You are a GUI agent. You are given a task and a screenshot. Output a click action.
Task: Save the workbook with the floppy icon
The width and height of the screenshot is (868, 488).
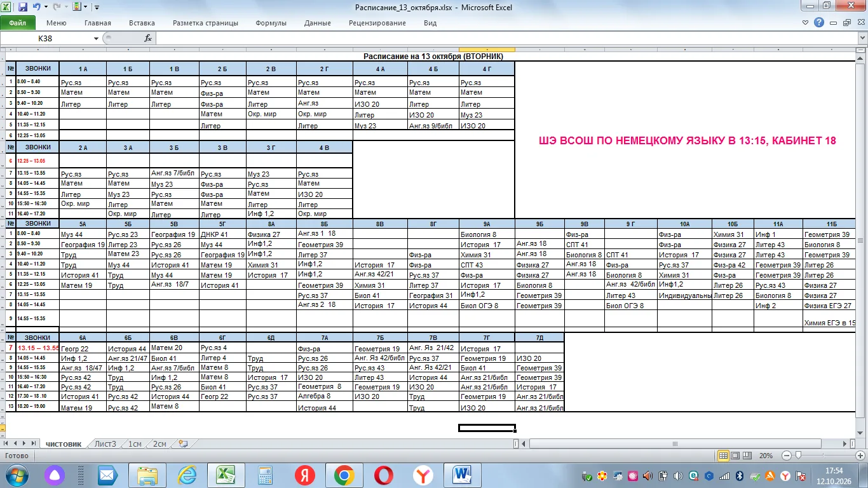pos(23,7)
